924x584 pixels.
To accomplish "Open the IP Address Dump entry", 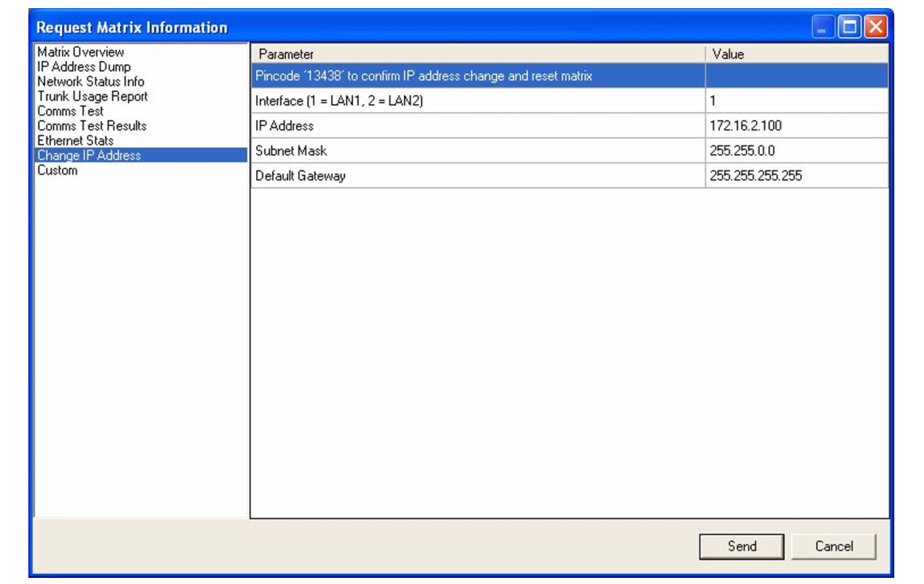I will (84, 67).
